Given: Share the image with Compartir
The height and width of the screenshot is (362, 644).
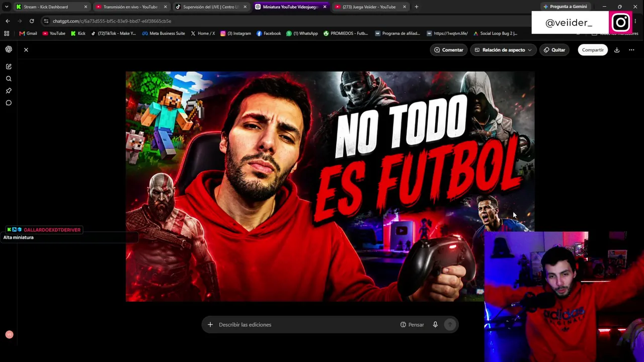Looking at the screenshot, I should (x=593, y=50).
